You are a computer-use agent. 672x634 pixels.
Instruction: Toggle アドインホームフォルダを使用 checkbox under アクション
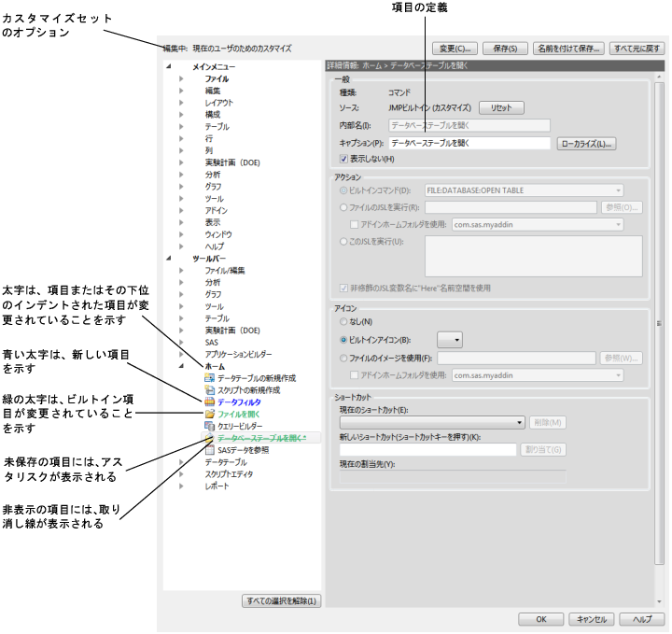(x=355, y=225)
